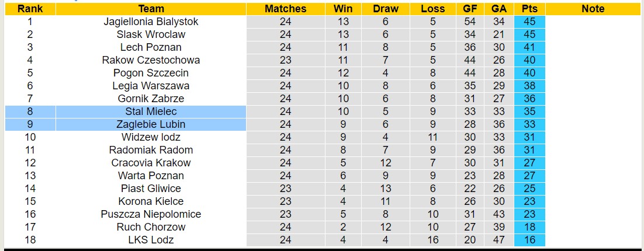Open the Jagiellonia Bialystok team row
The width and height of the screenshot is (644, 251).
[x=151, y=22]
